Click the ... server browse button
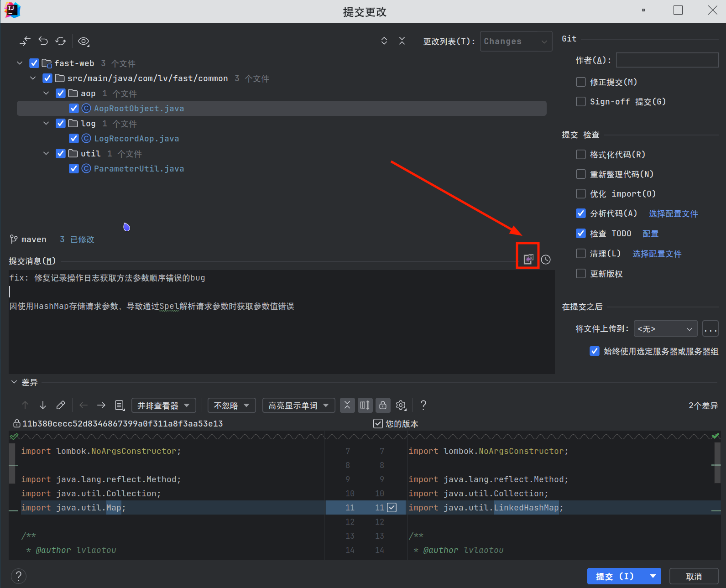This screenshot has width=726, height=588. click(x=710, y=329)
